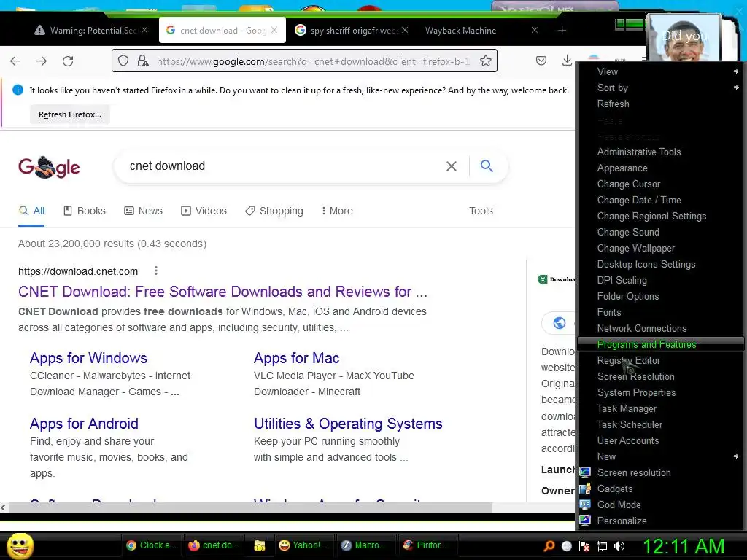Click the Firefox address bar URL
This screenshot has height=560, width=747.
click(x=313, y=61)
